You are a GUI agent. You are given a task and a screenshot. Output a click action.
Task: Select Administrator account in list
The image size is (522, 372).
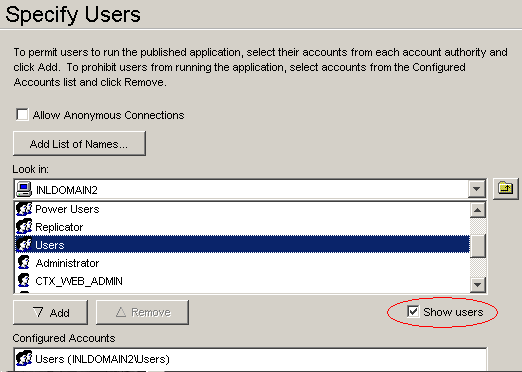(x=242, y=263)
